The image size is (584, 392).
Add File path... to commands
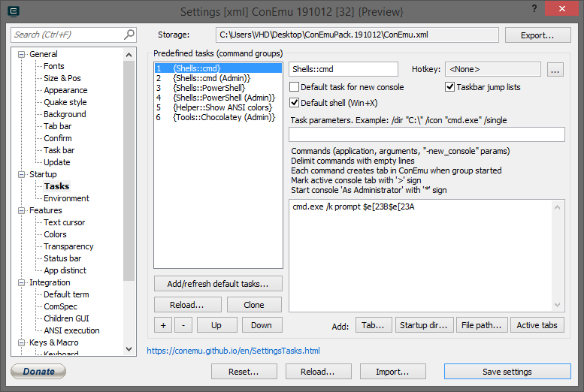point(482,325)
